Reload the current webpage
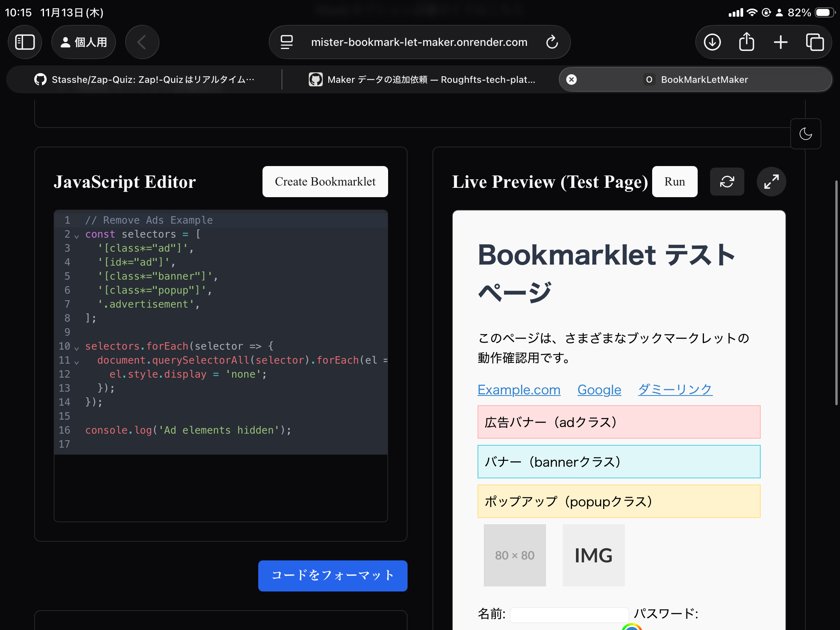The height and width of the screenshot is (630, 840). tap(553, 42)
